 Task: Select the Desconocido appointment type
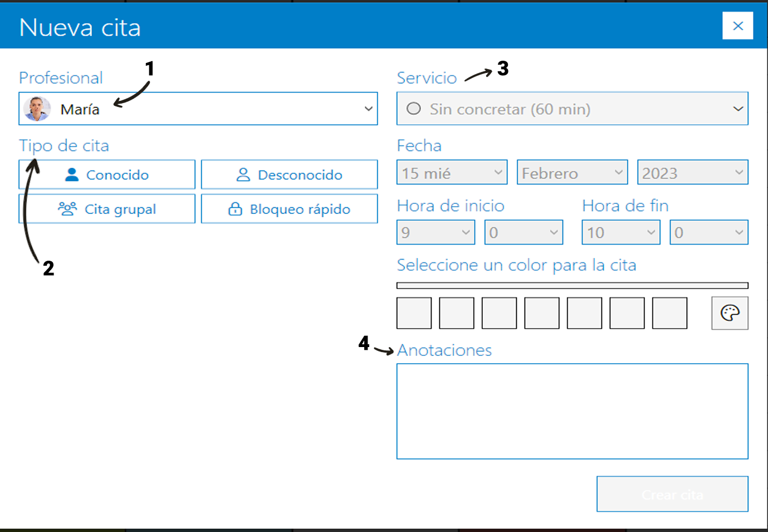click(289, 174)
